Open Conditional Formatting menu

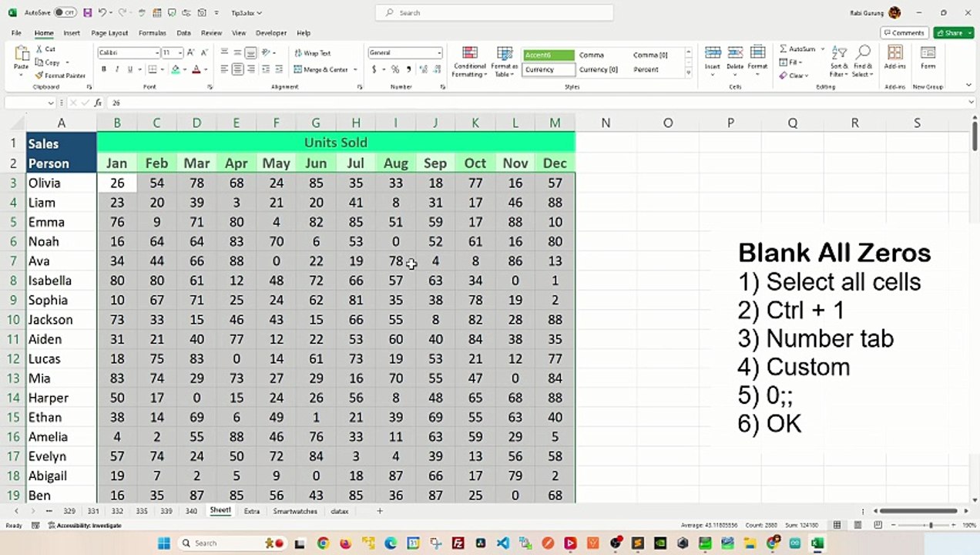[x=469, y=61]
